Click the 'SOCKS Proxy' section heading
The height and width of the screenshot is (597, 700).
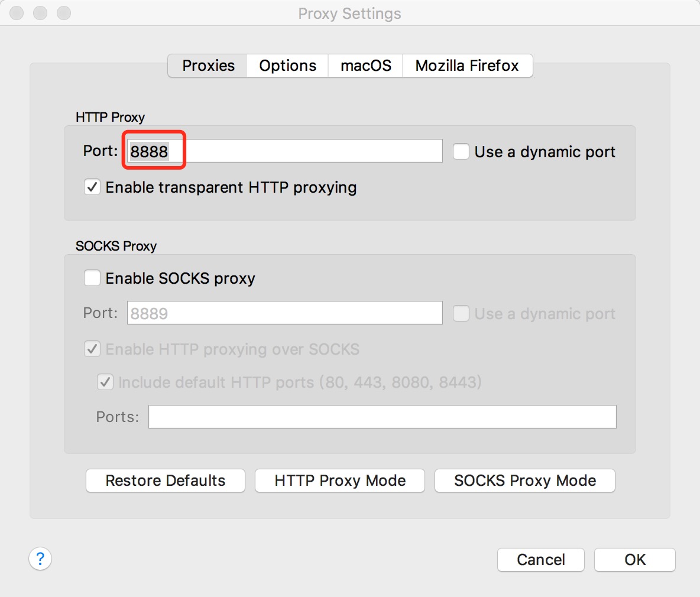click(x=116, y=246)
